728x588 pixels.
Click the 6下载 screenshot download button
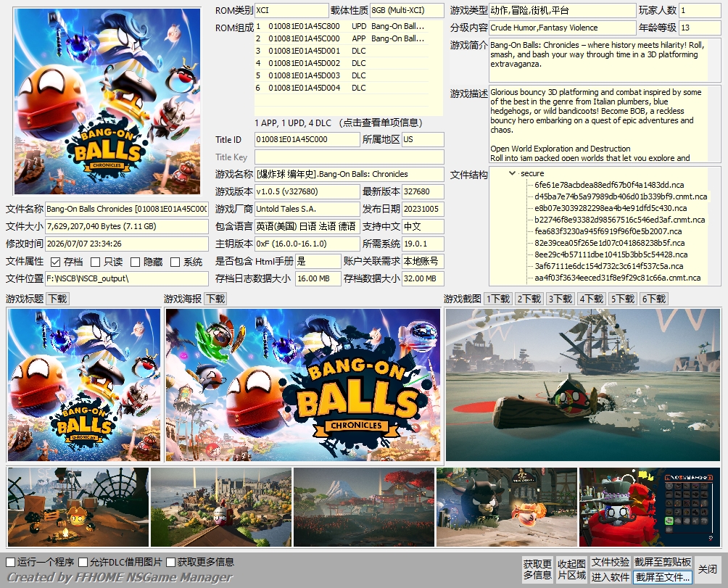pos(654,299)
